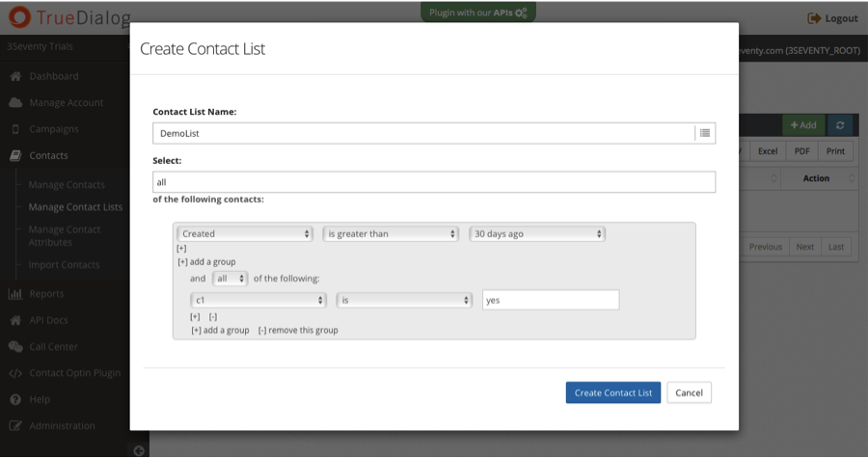Cancel the Create Contact List dialog
Viewport: 868px width, 458px height.
(689, 392)
